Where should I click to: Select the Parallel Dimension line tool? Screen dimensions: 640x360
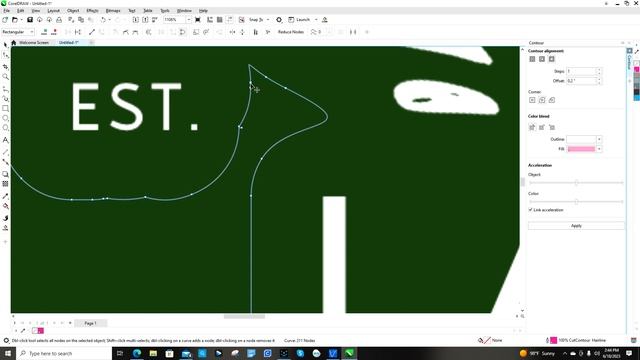tap(5, 152)
